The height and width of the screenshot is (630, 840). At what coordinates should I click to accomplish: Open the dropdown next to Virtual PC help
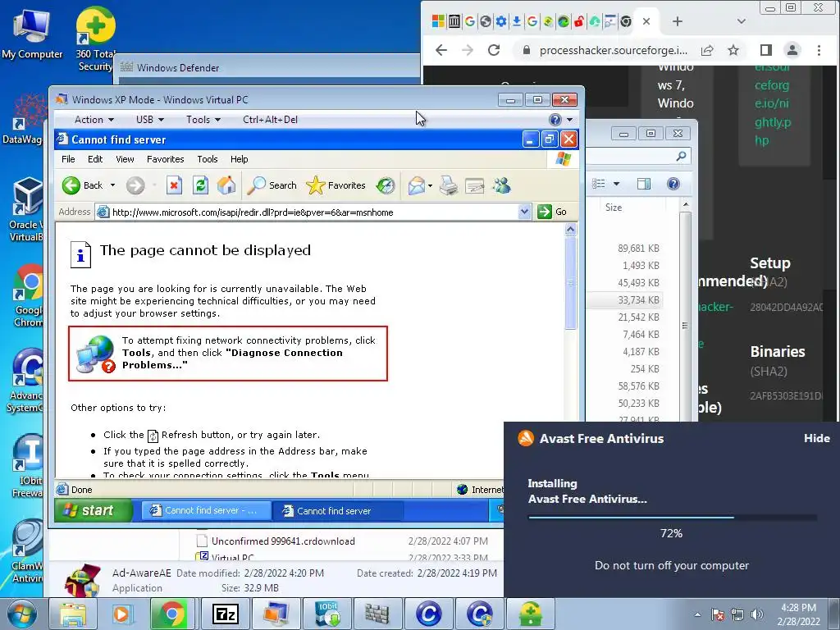point(570,120)
